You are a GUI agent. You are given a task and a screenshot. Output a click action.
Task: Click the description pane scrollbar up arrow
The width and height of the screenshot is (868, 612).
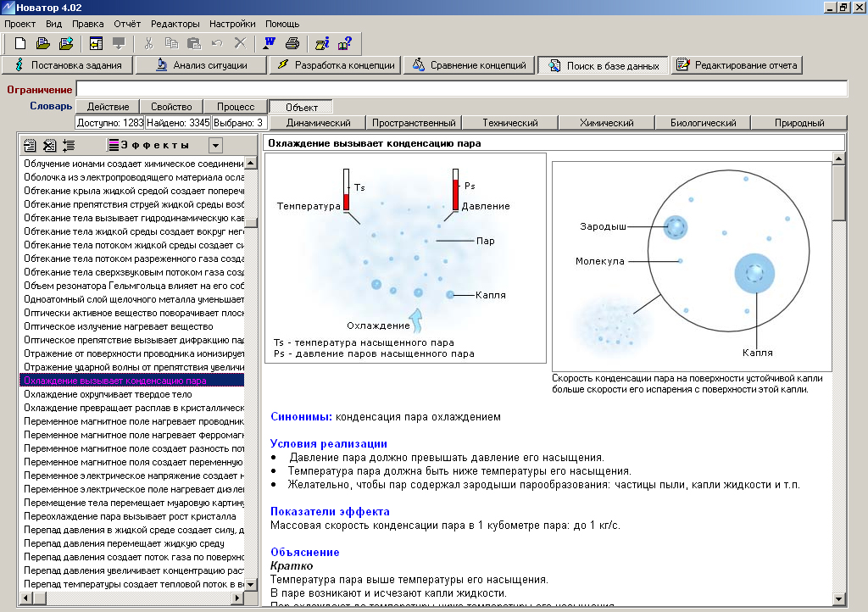pyautogui.click(x=838, y=159)
